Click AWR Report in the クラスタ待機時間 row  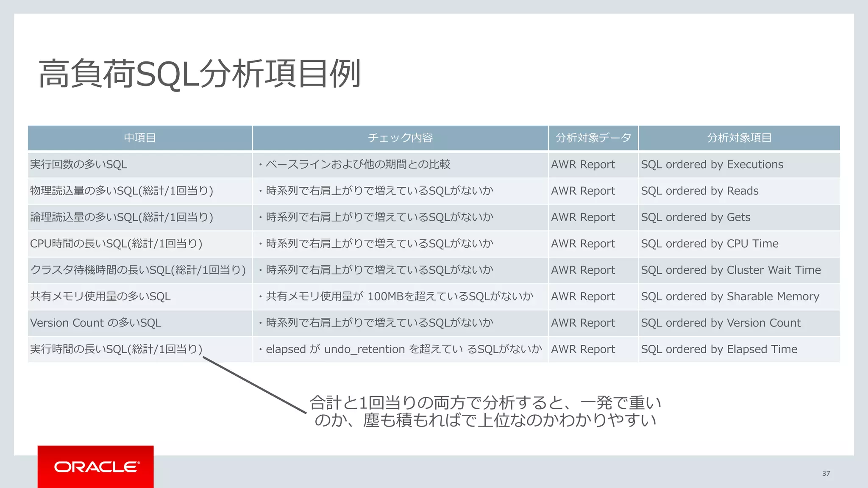tap(583, 270)
